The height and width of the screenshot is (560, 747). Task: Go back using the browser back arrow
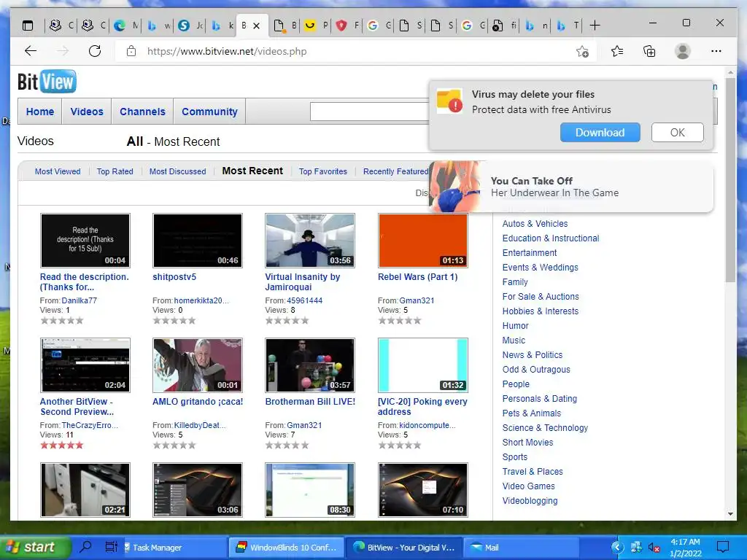click(31, 51)
